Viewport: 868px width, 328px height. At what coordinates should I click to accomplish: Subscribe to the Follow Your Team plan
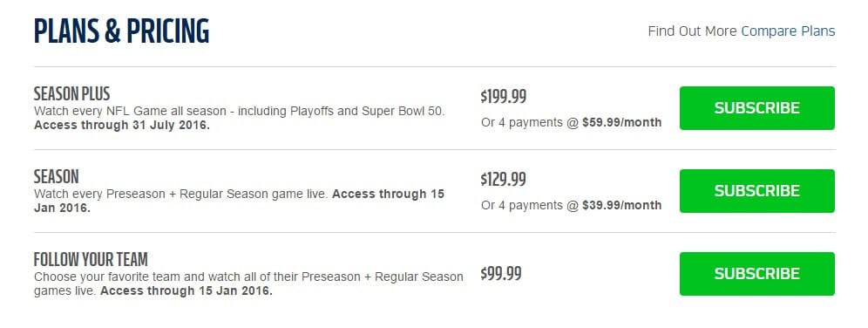[756, 274]
